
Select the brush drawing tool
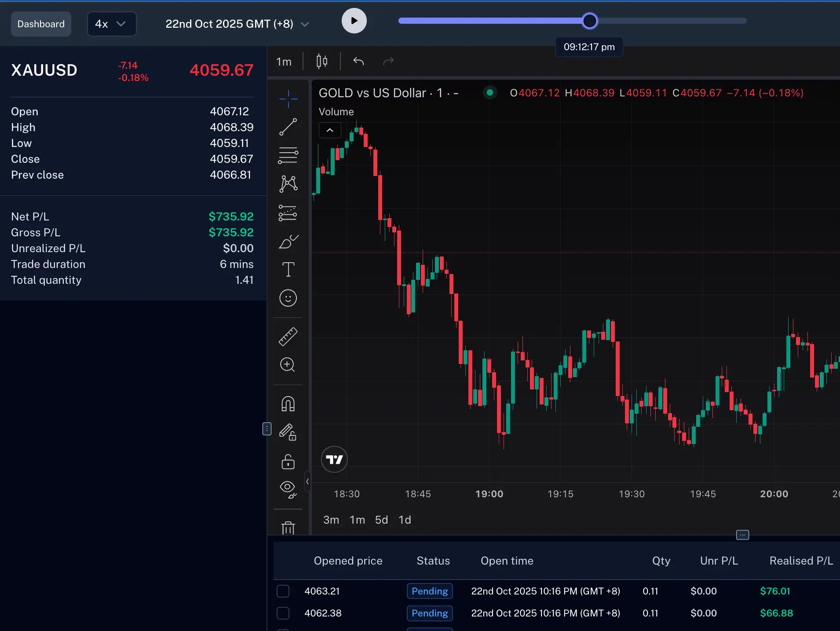pyautogui.click(x=288, y=242)
